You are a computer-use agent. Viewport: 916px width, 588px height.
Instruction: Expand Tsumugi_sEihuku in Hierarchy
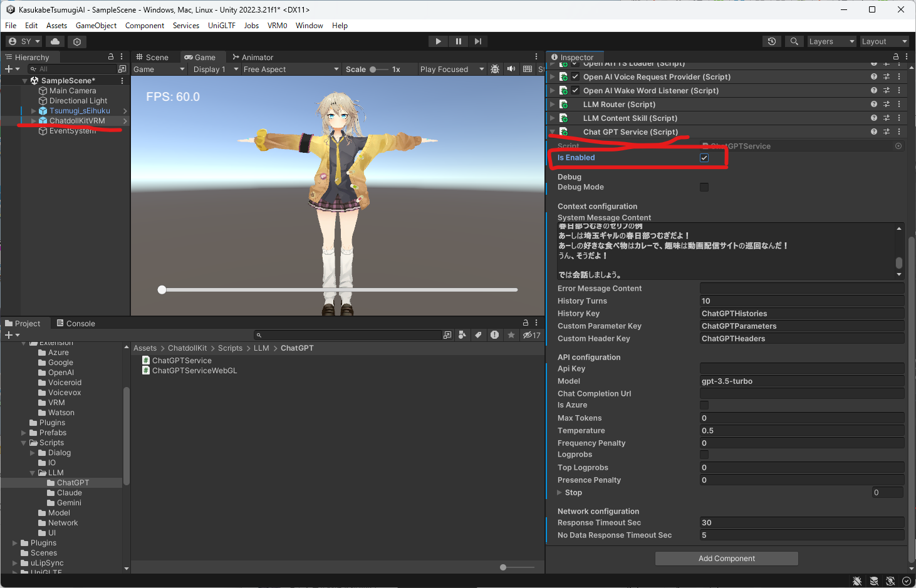(33, 111)
